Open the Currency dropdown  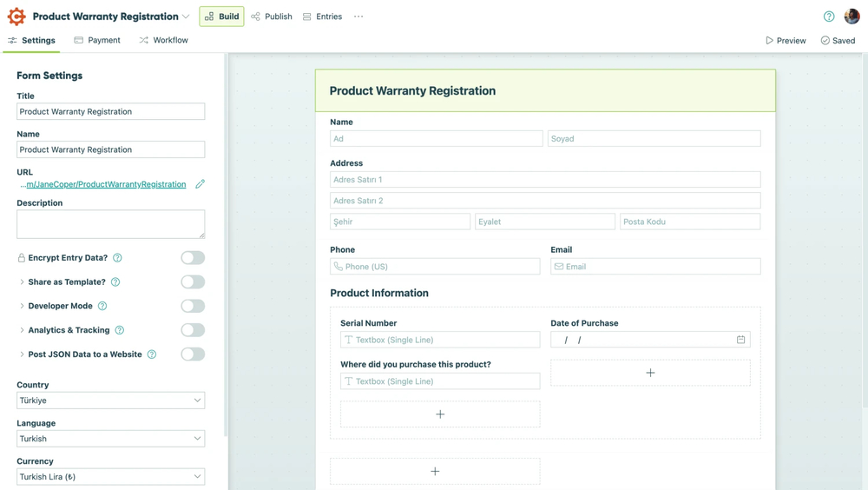[x=111, y=477]
